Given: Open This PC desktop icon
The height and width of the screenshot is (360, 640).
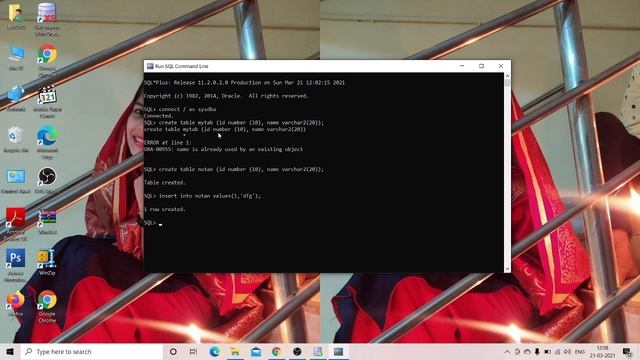Looking at the screenshot, I should point(16,58).
